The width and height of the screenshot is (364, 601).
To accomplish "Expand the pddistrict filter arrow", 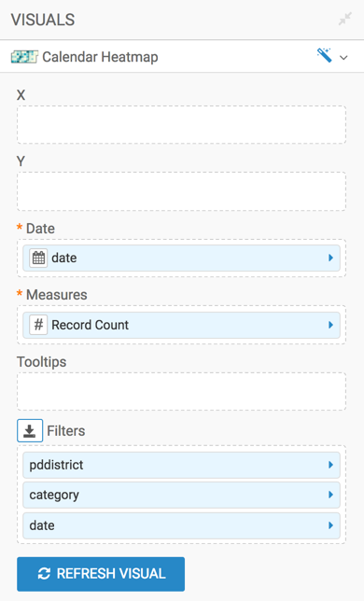I will pyautogui.click(x=330, y=465).
